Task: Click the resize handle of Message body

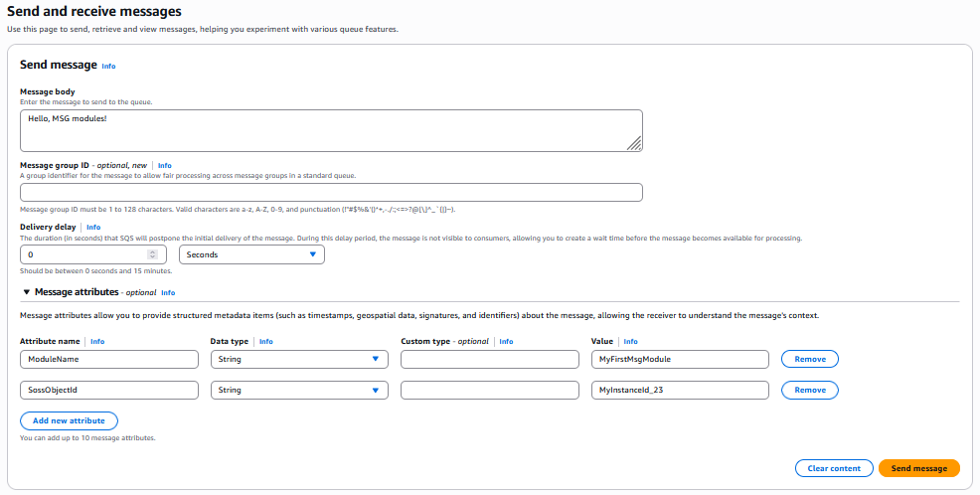Action: [634, 144]
